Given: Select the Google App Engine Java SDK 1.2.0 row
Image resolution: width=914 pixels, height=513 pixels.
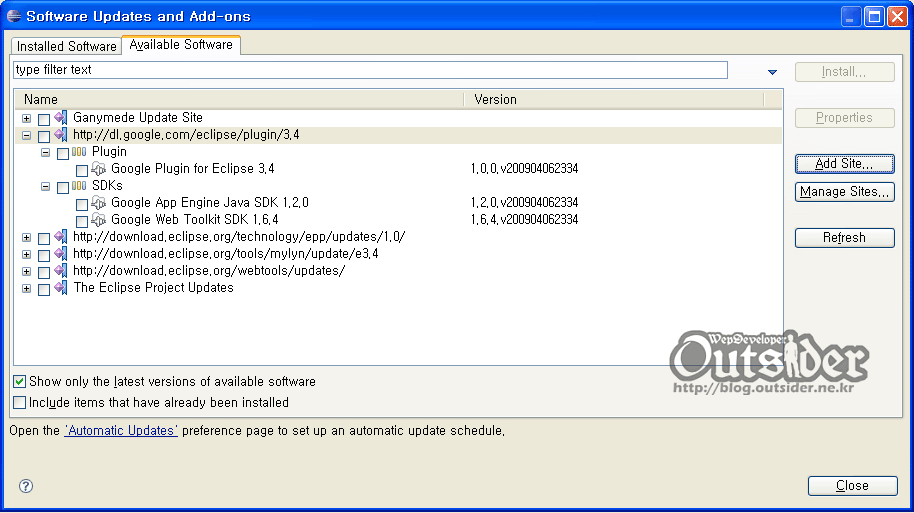Looking at the screenshot, I should tap(398, 203).
